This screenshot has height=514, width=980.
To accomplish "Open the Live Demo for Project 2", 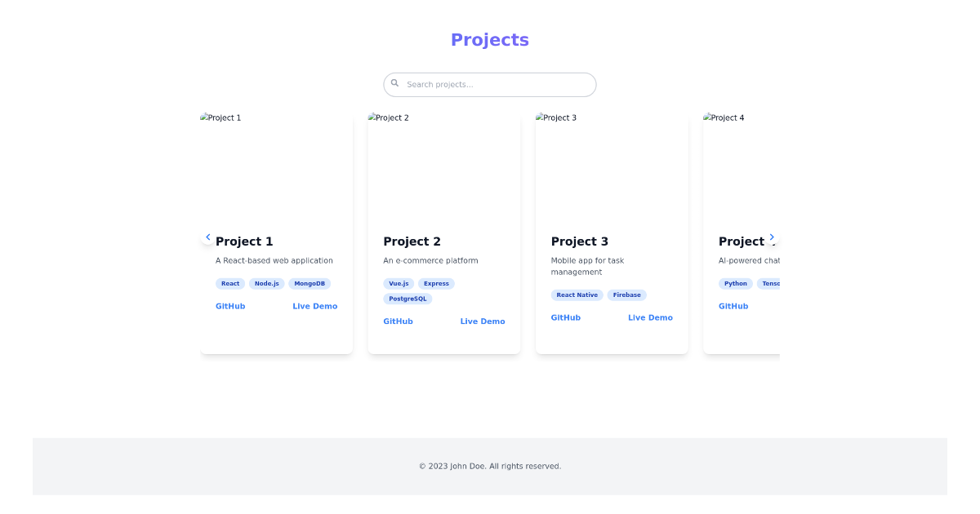I will (482, 321).
